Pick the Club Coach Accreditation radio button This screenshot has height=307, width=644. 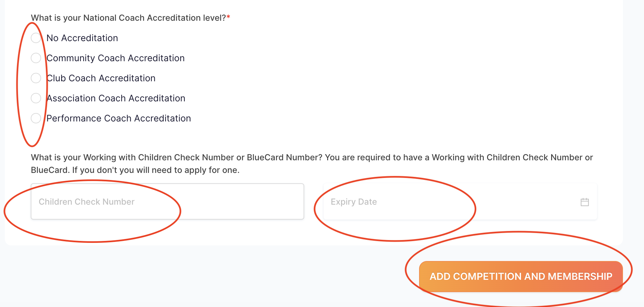coord(36,78)
